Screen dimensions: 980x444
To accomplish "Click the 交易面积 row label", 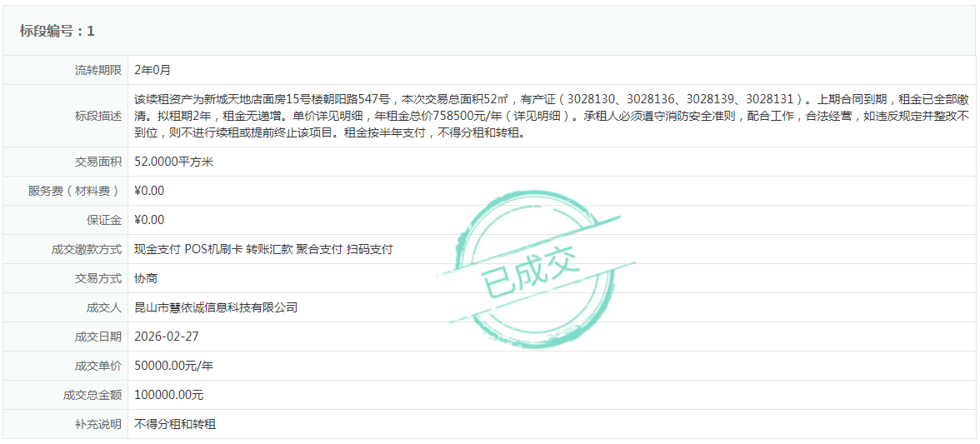I will [x=98, y=162].
